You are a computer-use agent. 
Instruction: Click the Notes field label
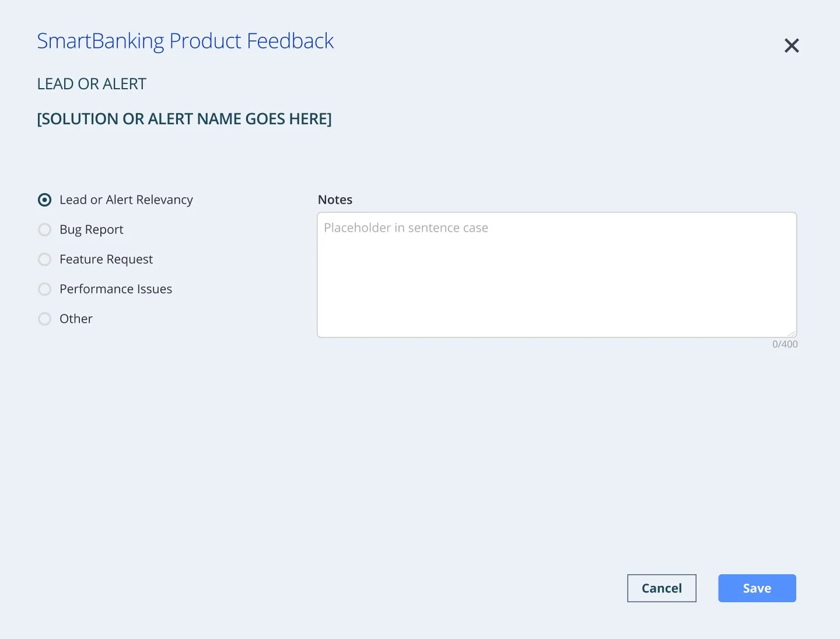(335, 200)
